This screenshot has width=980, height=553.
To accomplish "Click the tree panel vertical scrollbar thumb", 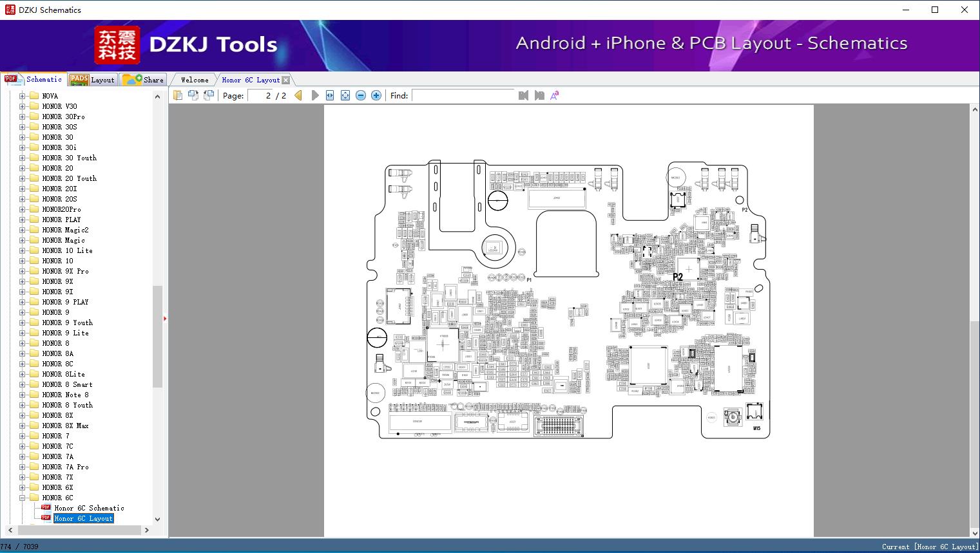I will pyautogui.click(x=157, y=337).
